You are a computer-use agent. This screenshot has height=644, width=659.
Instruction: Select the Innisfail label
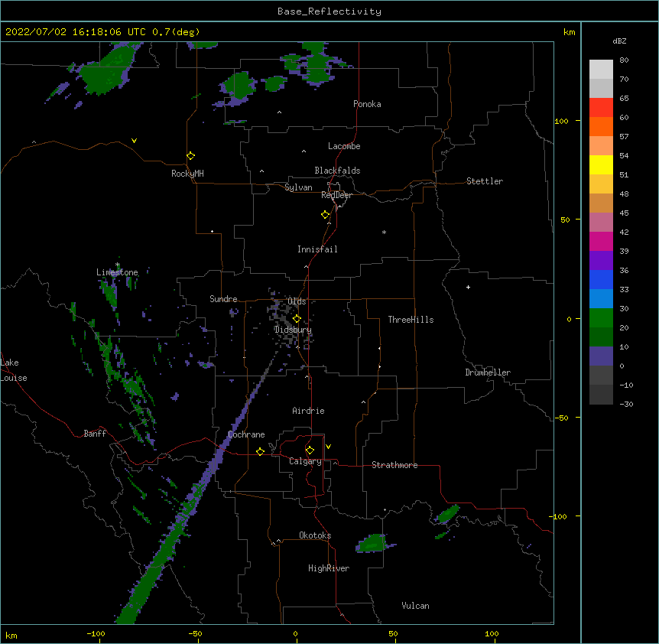click(317, 249)
